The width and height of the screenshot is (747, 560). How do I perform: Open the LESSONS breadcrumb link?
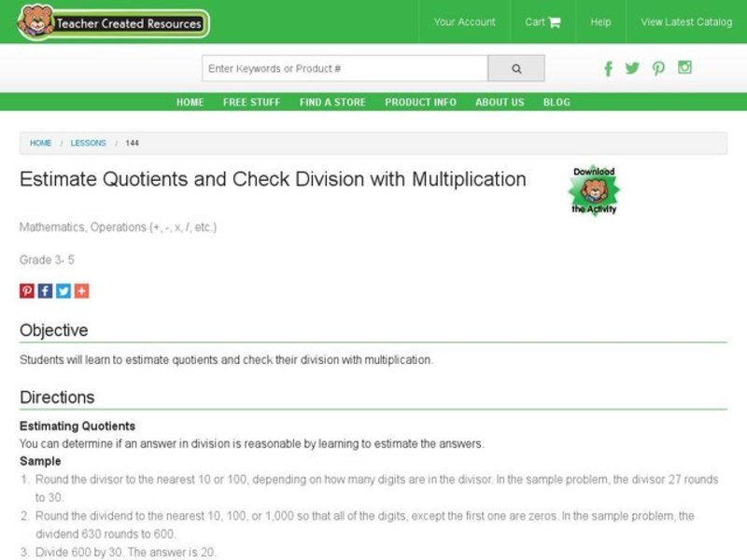(x=88, y=143)
